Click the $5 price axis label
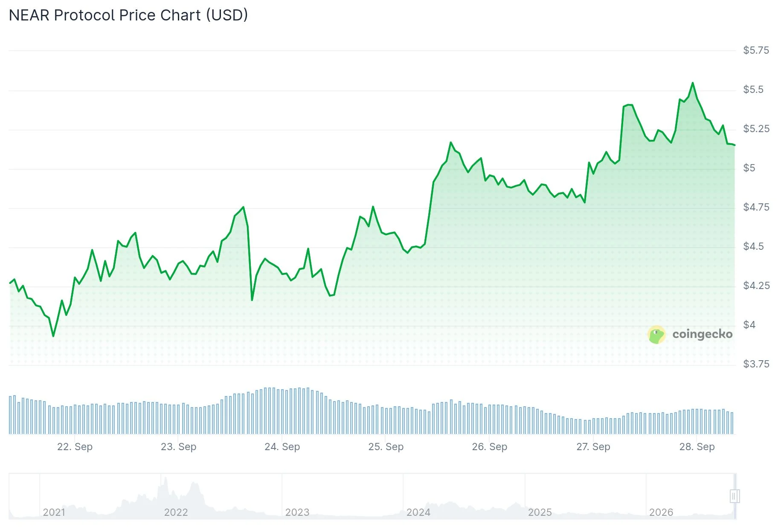Screen dimensions: 778x532 click(749, 168)
